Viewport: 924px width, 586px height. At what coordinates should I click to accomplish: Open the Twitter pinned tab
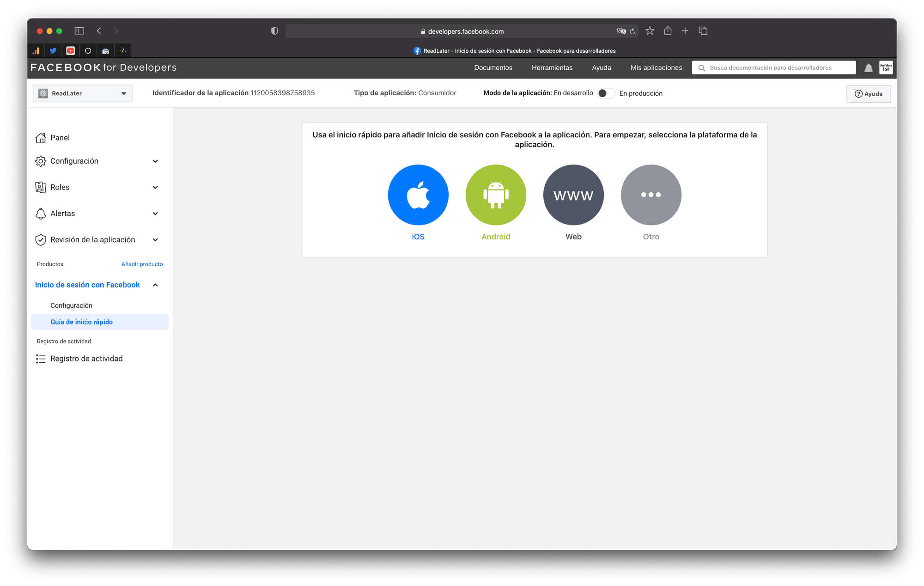point(53,51)
